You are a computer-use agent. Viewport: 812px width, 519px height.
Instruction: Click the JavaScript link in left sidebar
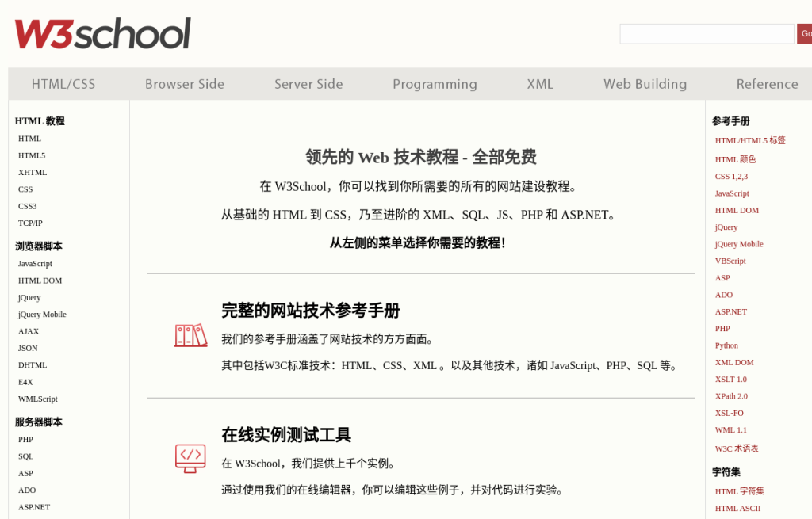35,264
